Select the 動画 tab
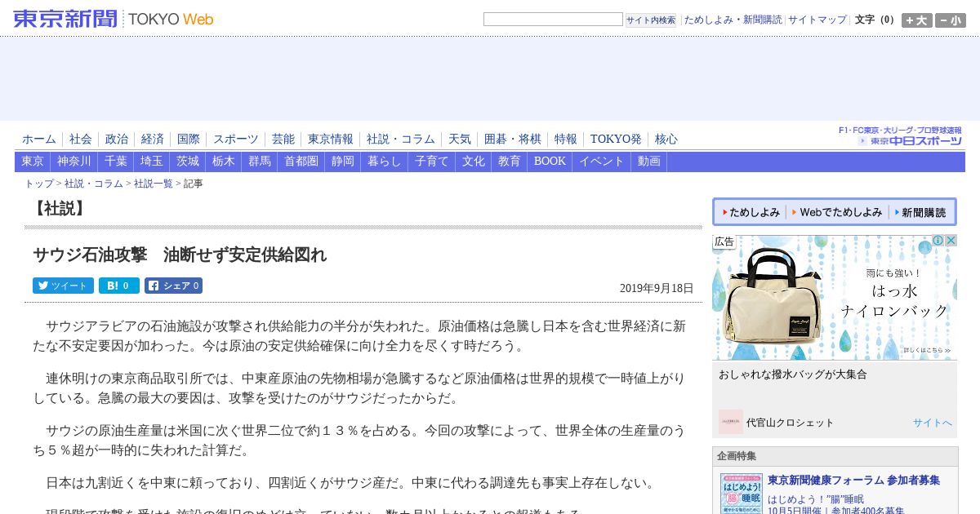Viewport: 980px width, 514px height. click(x=649, y=162)
